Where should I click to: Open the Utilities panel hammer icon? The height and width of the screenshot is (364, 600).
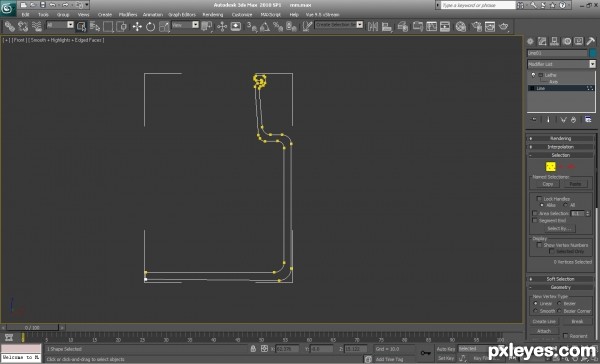click(x=590, y=41)
